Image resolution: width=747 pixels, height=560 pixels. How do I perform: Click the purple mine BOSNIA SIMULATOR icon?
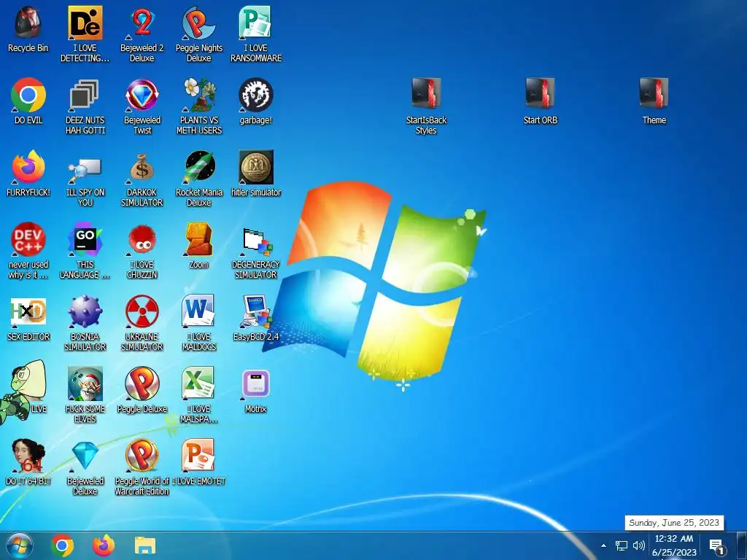85,311
